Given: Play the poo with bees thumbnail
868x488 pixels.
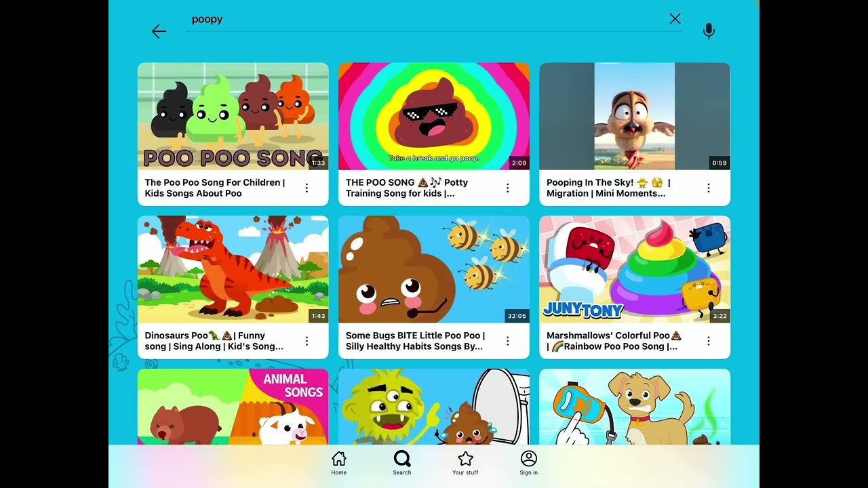Looking at the screenshot, I should coord(434,270).
